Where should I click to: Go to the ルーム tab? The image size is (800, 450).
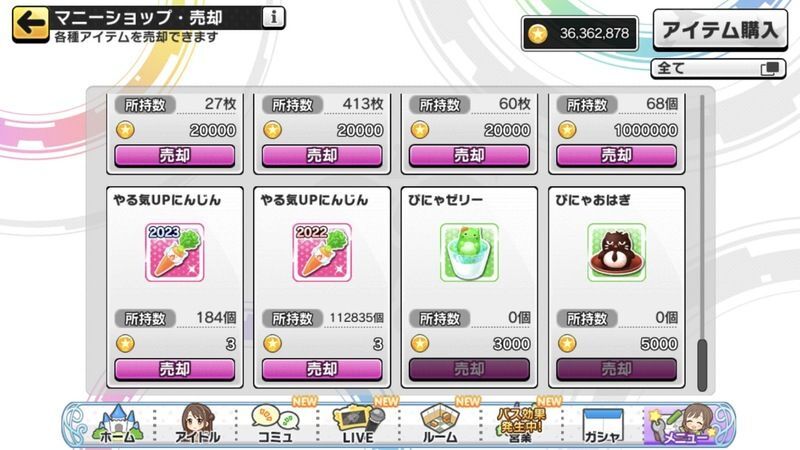[x=440, y=424]
